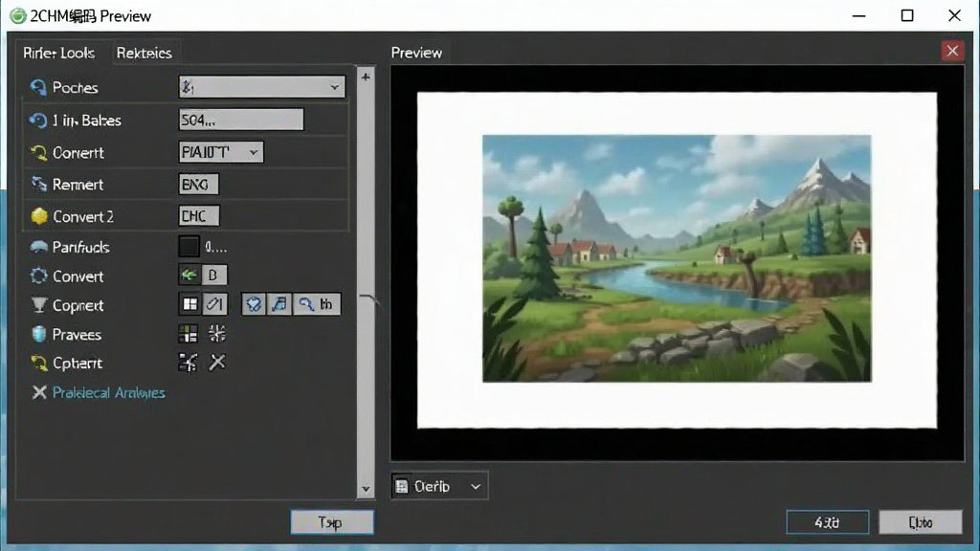
Task: Click the green app icon in title bar
Action: (17, 15)
